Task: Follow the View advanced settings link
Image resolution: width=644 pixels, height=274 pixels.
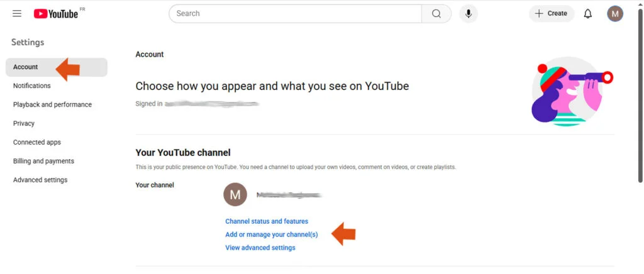Action: click(x=260, y=248)
